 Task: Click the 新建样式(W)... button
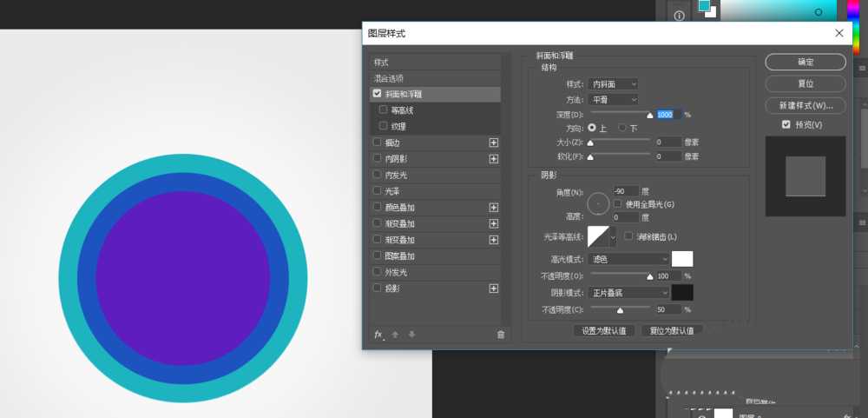click(806, 105)
